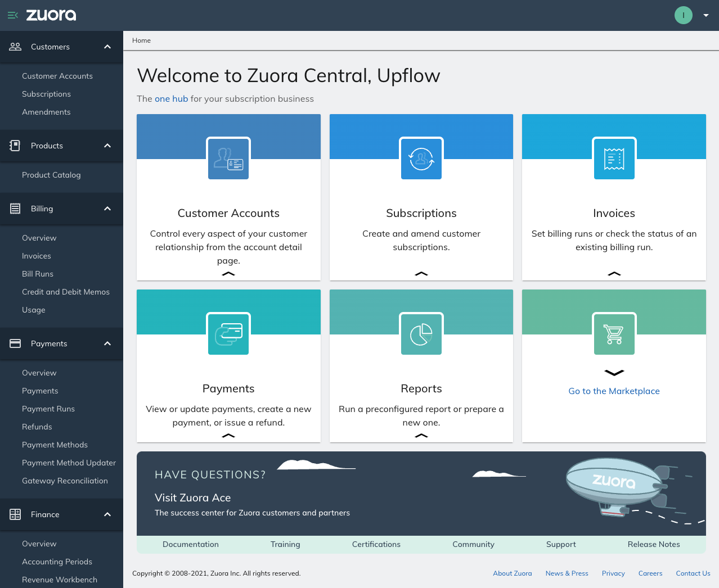The width and height of the screenshot is (719, 588).
Task: Click the Reports pie chart icon
Action: (x=421, y=334)
